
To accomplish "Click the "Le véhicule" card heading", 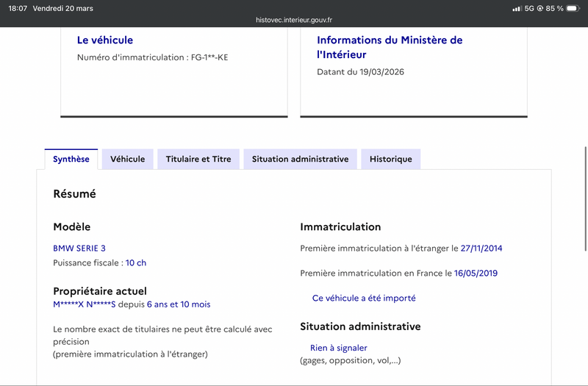I will (x=105, y=40).
